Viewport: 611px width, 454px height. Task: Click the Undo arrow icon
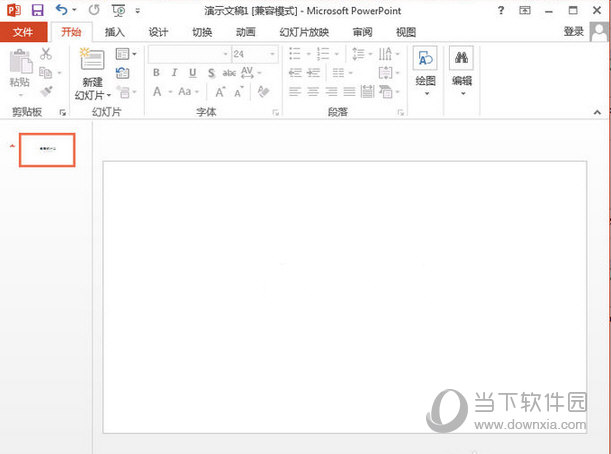(61, 10)
